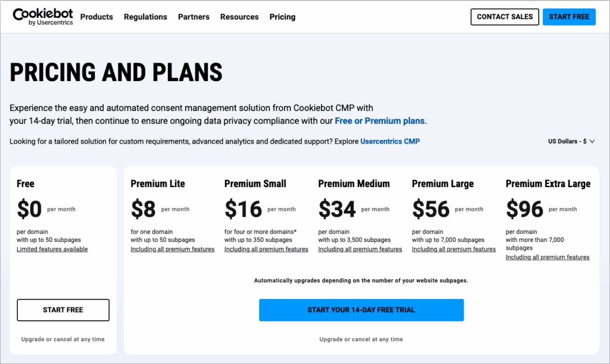Image resolution: width=610 pixels, height=364 pixels.
Task: Follow the Free or Premium plans link
Action: pos(379,121)
